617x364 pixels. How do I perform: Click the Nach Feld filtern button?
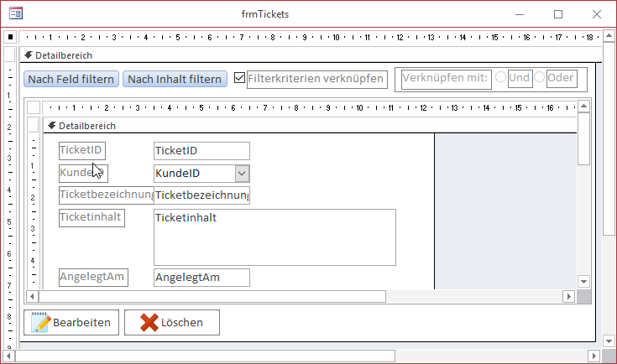pos(71,79)
